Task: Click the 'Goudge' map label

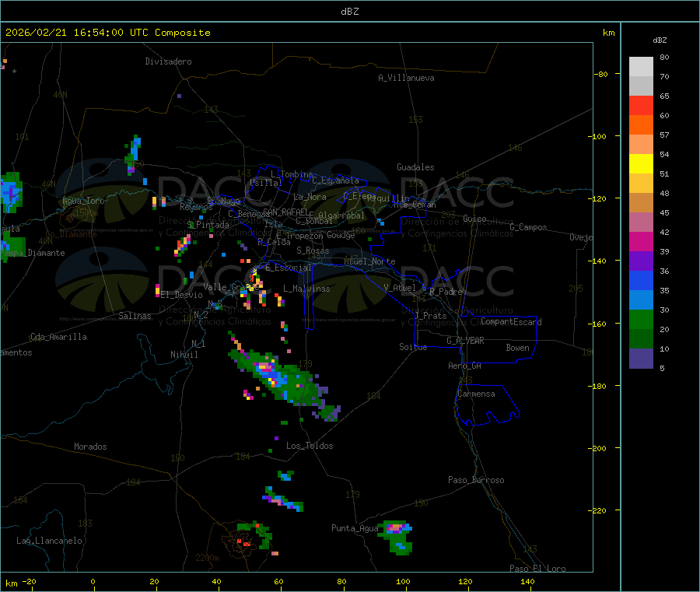Action: (341, 235)
